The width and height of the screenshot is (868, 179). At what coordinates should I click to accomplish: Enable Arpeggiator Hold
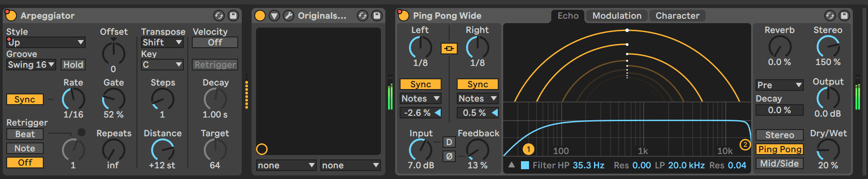tap(73, 65)
